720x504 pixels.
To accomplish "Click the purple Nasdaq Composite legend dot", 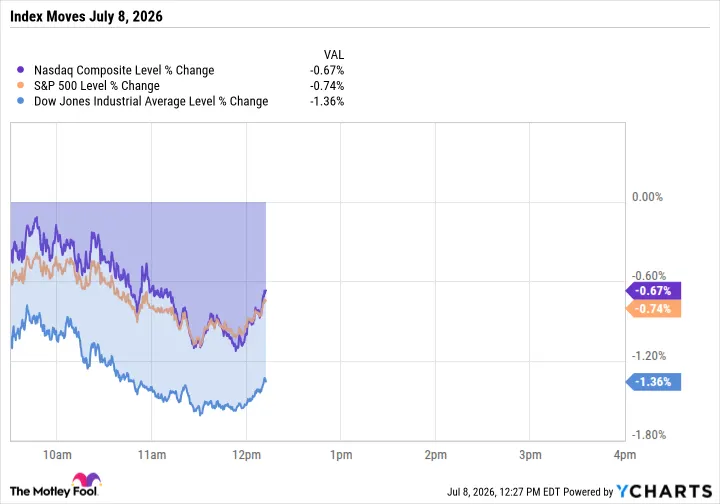I will point(20,70).
